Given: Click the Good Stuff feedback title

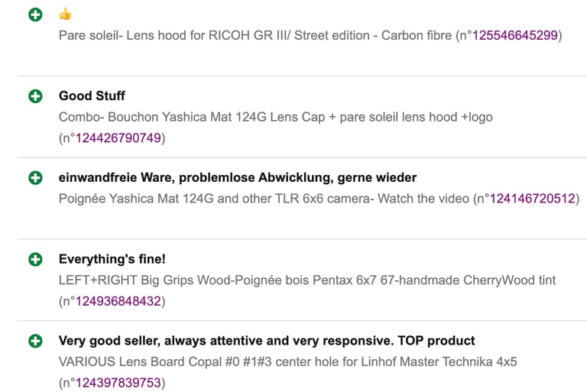Looking at the screenshot, I should [x=92, y=96].
